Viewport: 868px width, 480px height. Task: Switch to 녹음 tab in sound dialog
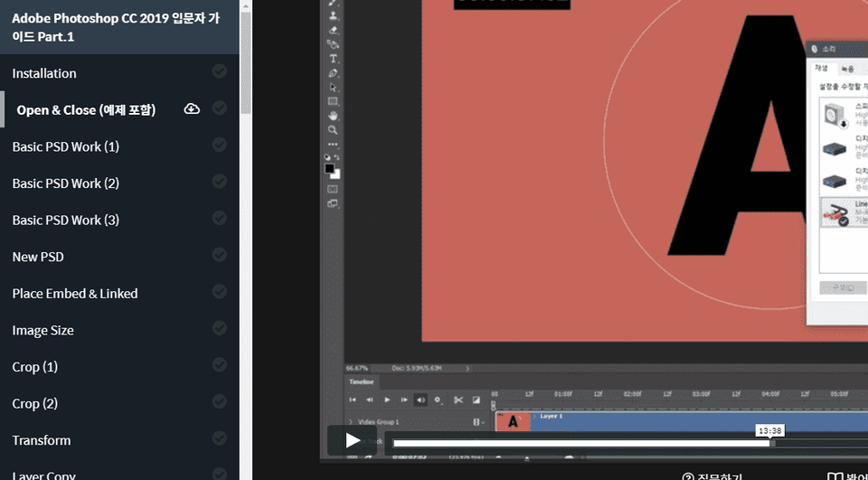(x=847, y=70)
